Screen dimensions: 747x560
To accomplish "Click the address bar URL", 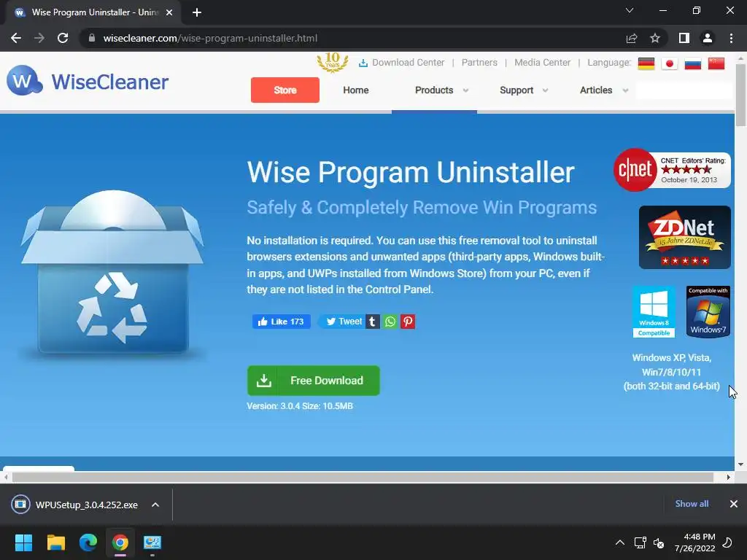I will [210, 38].
